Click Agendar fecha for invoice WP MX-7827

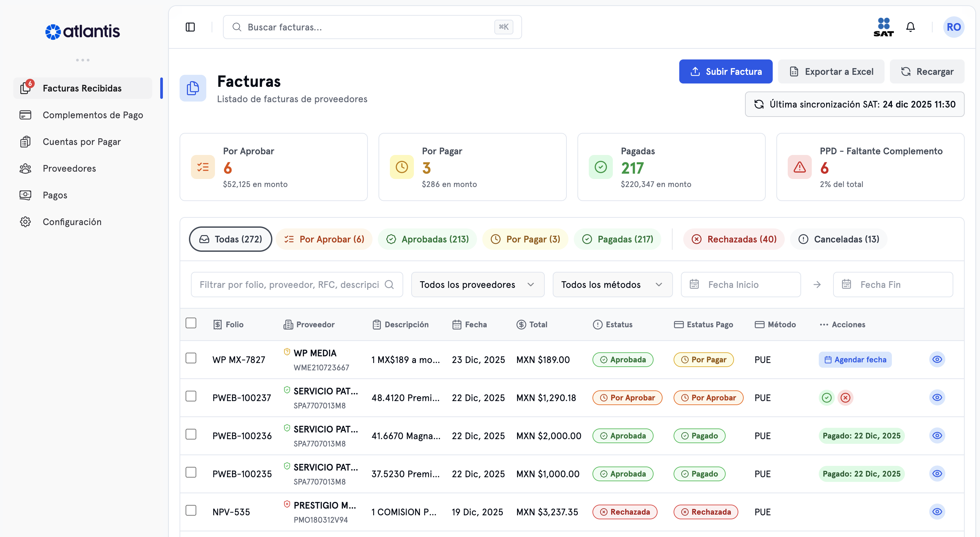point(855,359)
